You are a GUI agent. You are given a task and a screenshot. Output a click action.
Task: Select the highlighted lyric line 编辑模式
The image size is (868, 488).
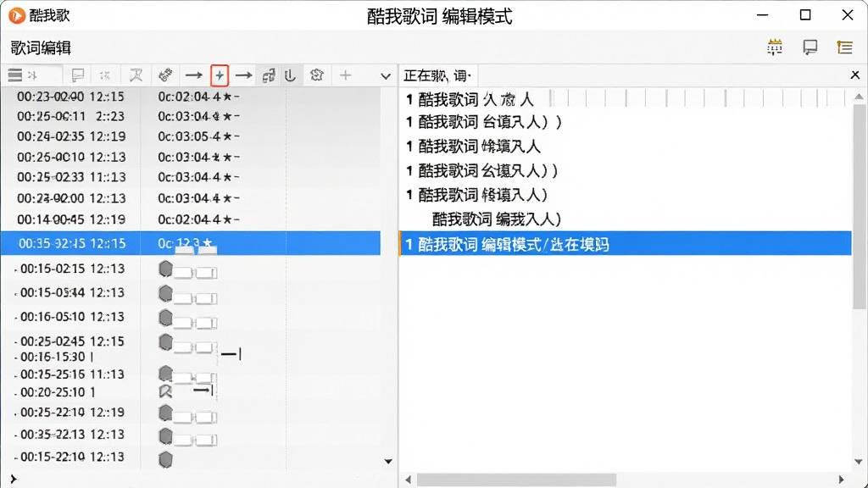625,243
